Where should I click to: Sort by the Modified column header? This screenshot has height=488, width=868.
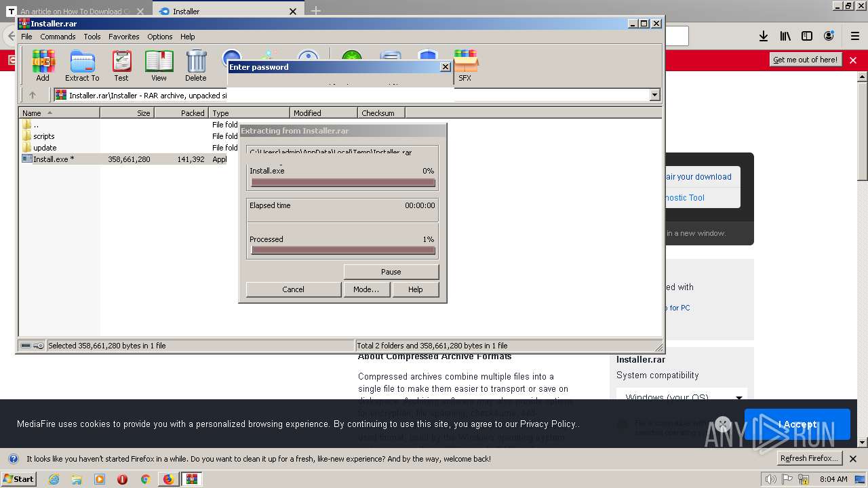323,113
